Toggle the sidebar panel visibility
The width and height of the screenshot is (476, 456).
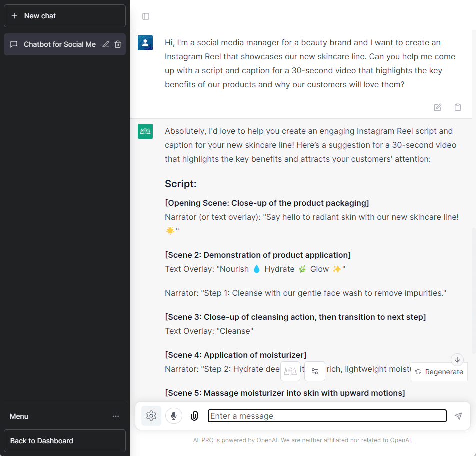point(146,16)
